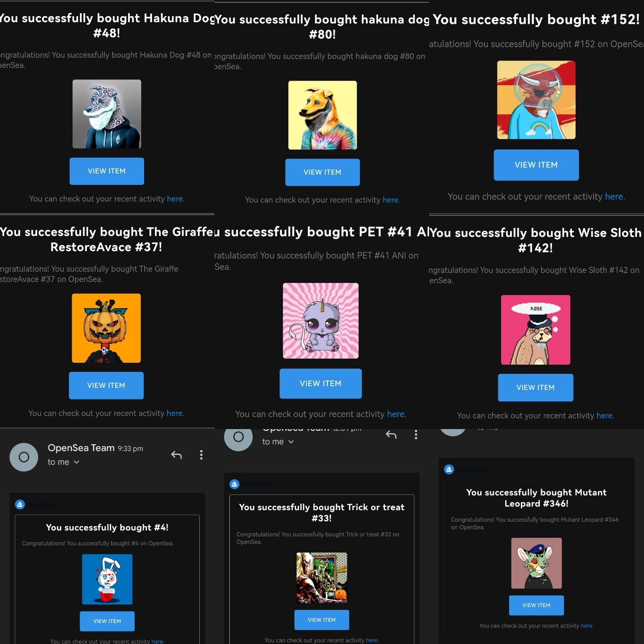Open 'here' link below Giraffe RestoreAvace #37
This screenshot has width=644, height=644.
pos(175,413)
